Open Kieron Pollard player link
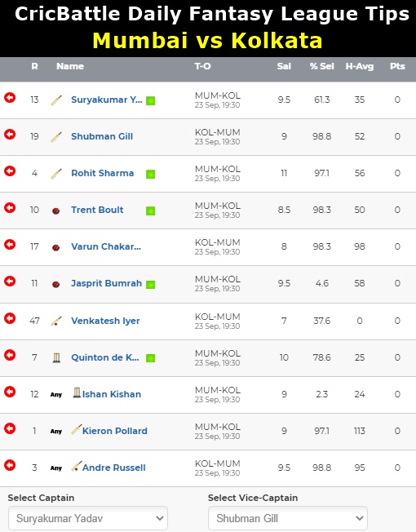The height and width of the screenshot is (532, 416). 115,431
